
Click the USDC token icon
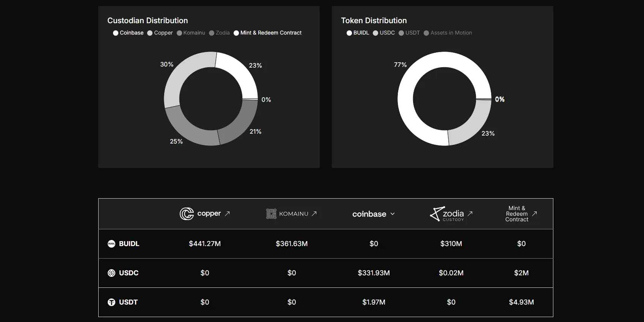[112, 273]
